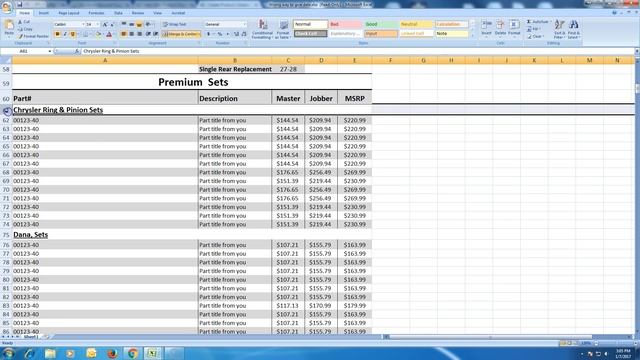Image resolution: width=640 pixels, height=360 pixels.
Task: Open the Fill dropdown
Action: 534,29
